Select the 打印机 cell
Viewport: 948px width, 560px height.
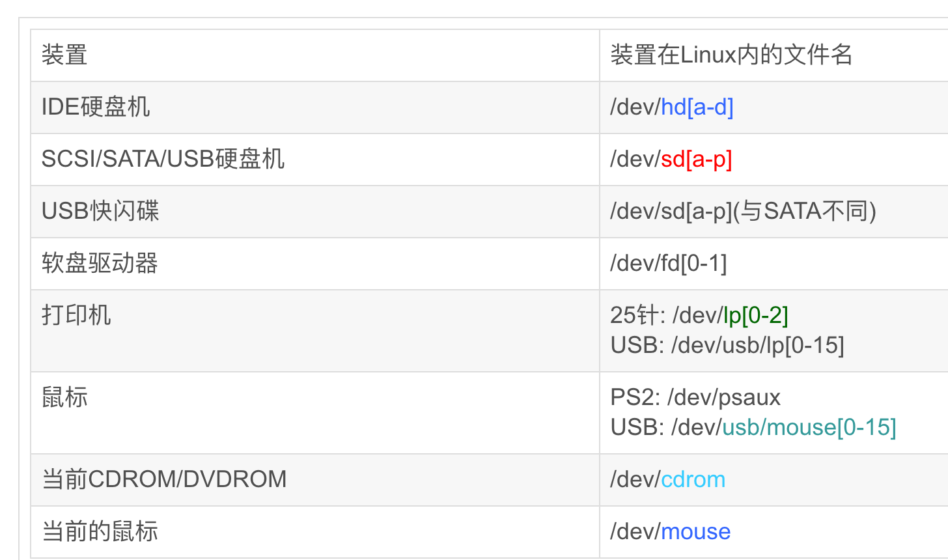pyautogui.click(x=76, y=315)
